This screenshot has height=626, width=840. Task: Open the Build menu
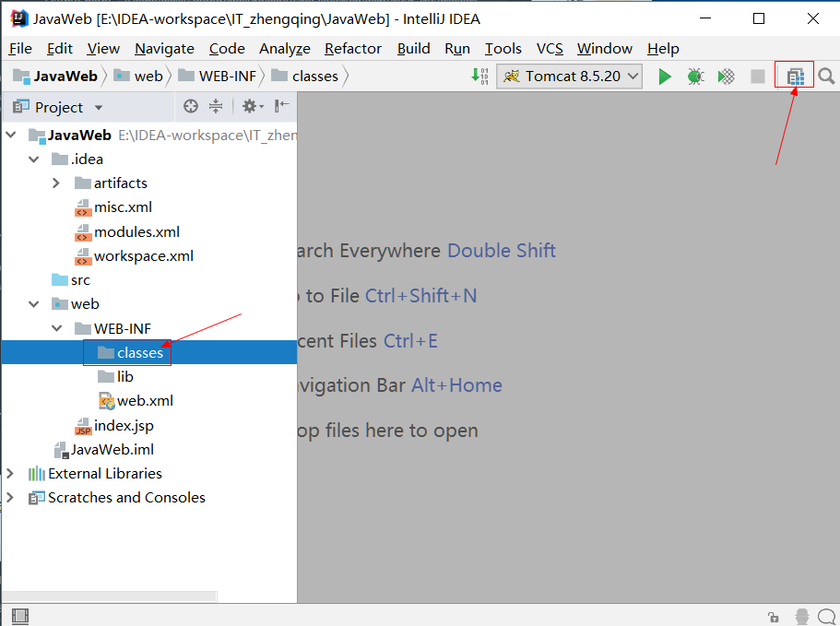414,49
